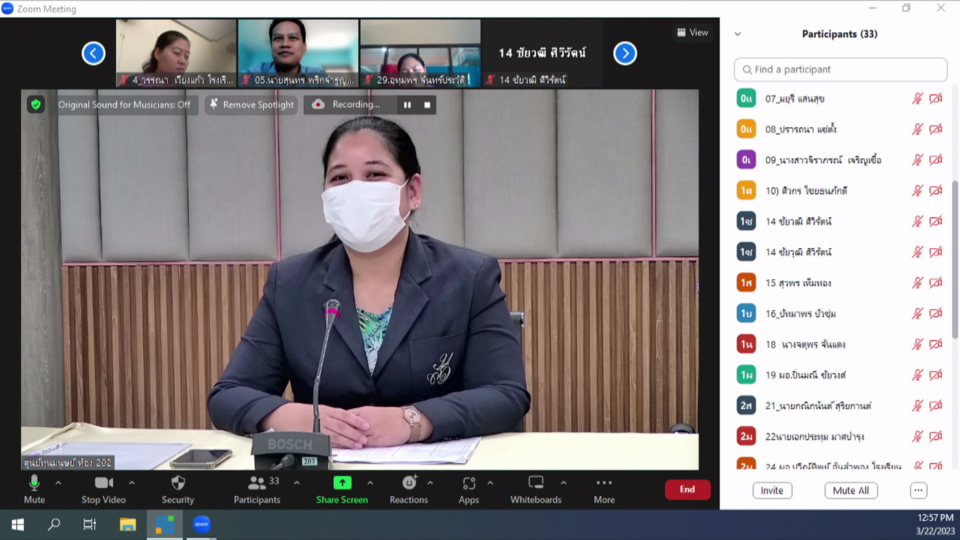Open the View layout menu
Screen dimensions: 960x540
(x=692, y=32)
